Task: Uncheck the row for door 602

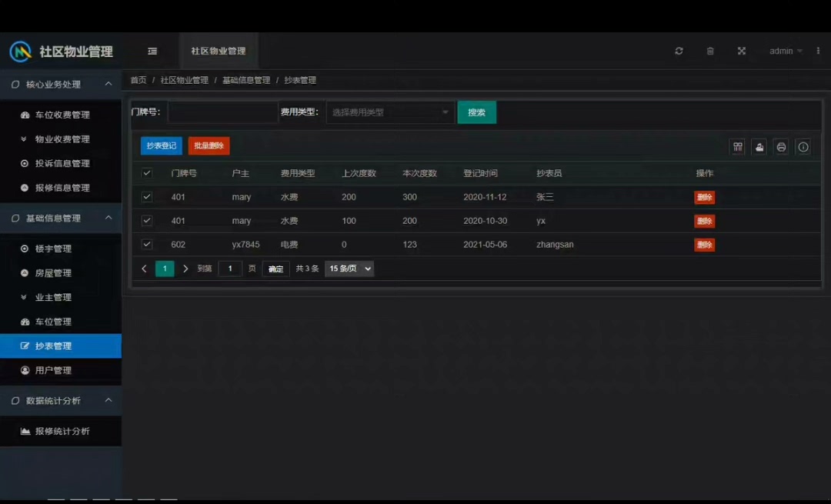Action: [147, 245]
